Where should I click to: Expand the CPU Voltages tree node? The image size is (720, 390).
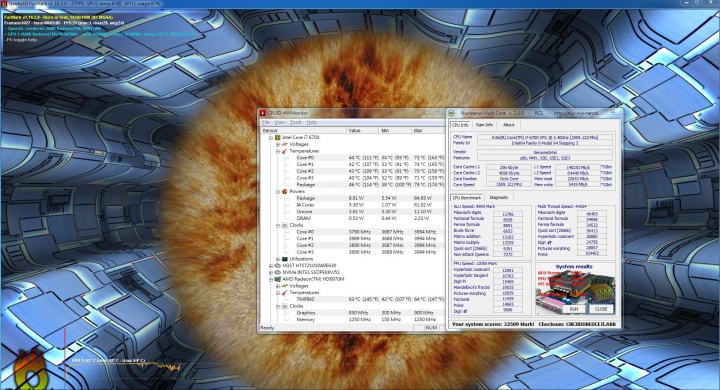pos(278,144)
